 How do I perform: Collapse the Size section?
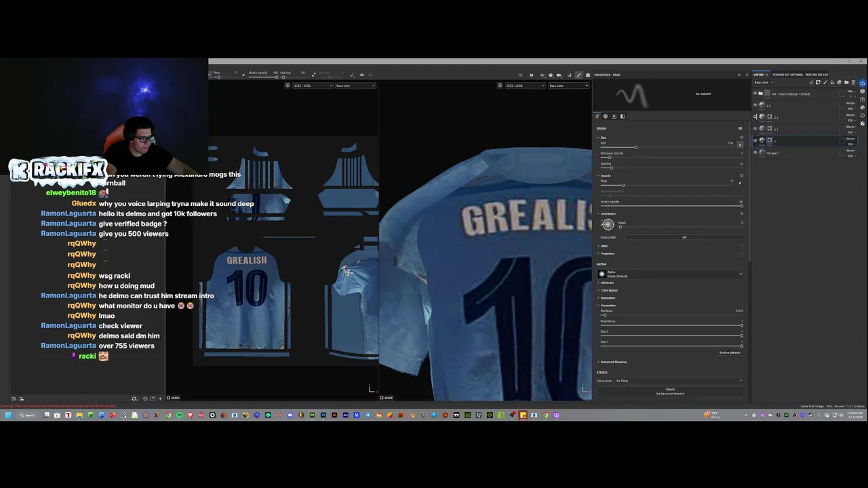pos(598,138)
